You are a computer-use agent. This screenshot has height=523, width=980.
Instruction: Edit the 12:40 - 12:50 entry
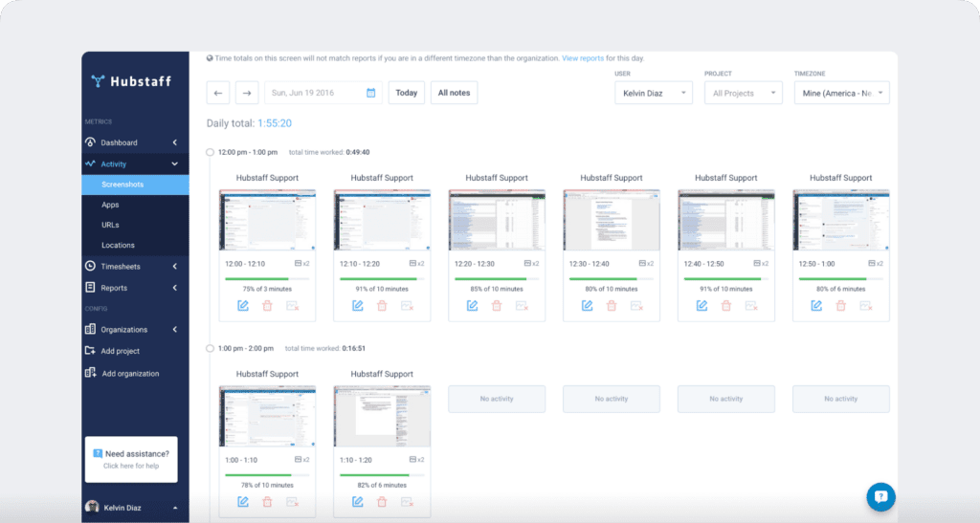[702, 306]
